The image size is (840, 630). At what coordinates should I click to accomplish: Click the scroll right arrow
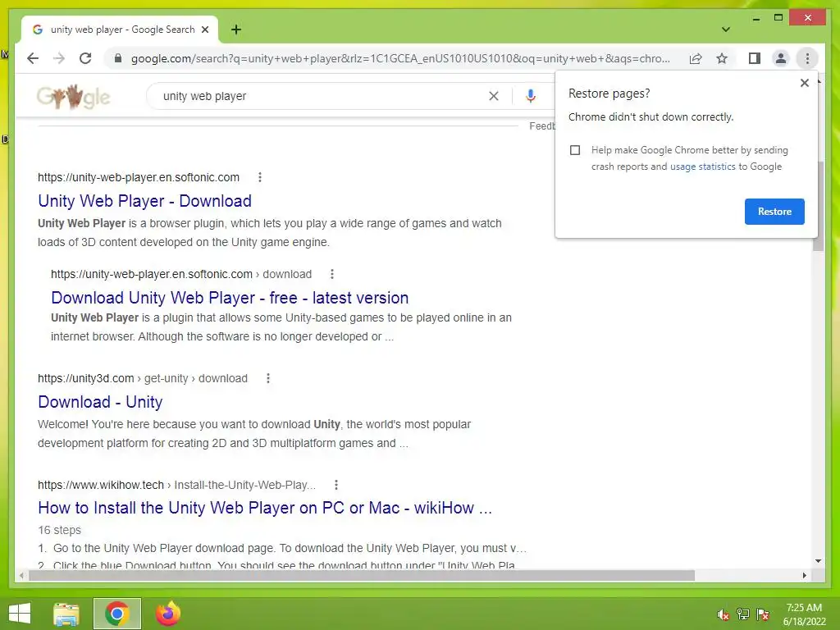tap(804, 575)
